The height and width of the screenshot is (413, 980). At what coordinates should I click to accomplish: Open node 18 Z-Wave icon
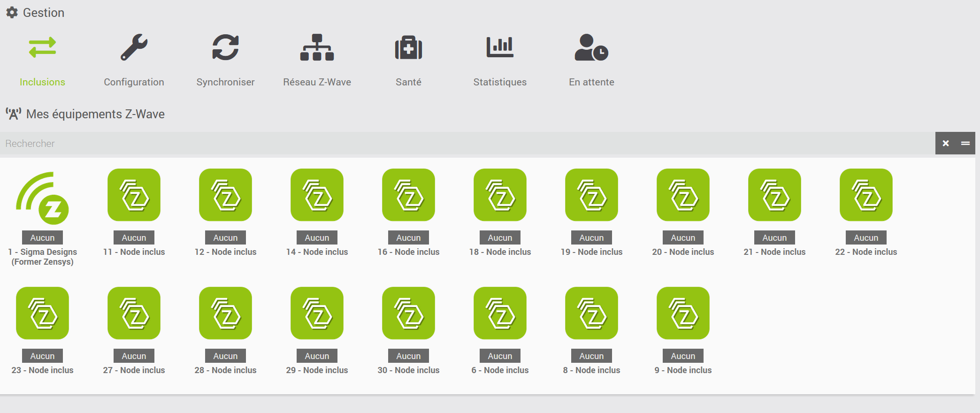pyautogui.click(x=500, y=195)
